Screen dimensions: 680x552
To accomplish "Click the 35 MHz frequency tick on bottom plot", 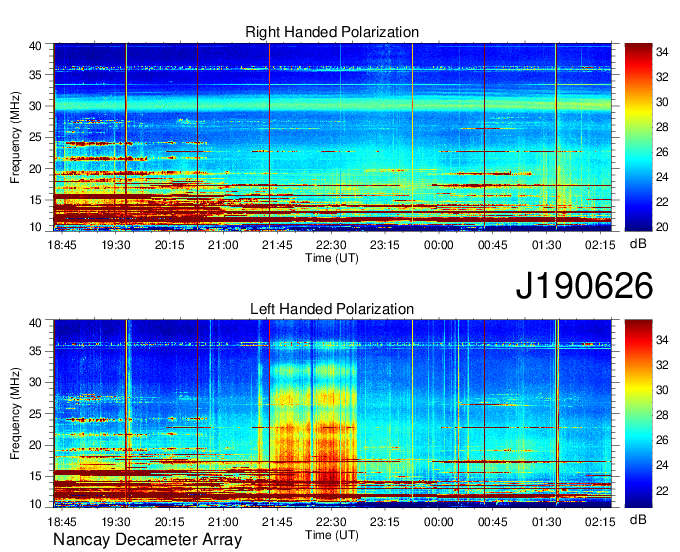I will 35,351.
